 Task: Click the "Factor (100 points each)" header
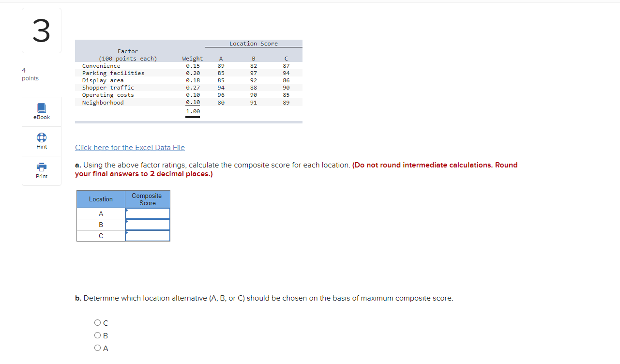click(x=128, y=55)
